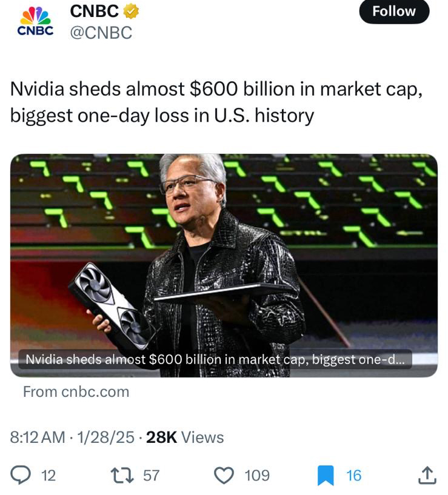Click the gold verified badge beside CNBC
Screen dimensions: 448x495
coord(132,11)
